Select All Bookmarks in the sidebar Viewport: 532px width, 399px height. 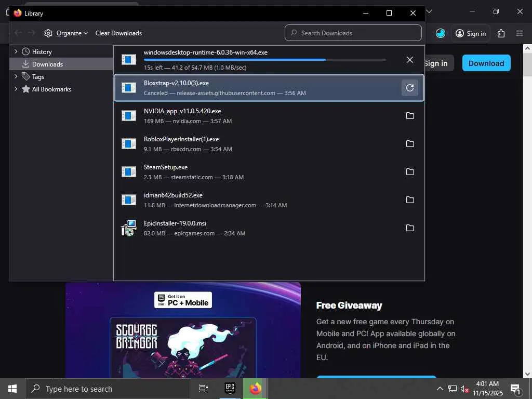[51, 89]
